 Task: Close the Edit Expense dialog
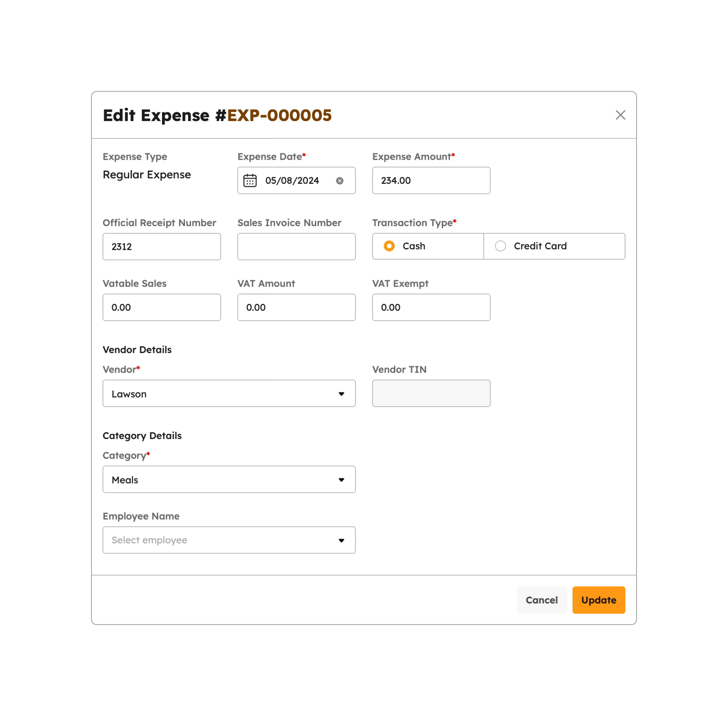(620, 115)
